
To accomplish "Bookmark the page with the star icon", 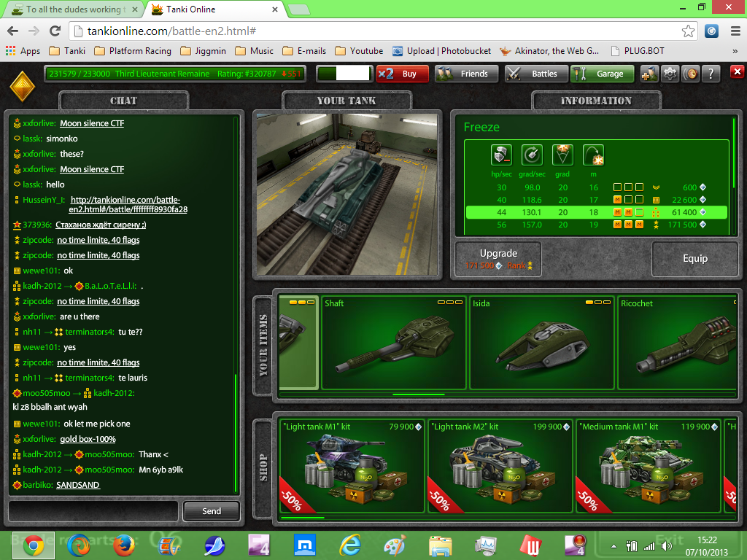I will [x=688, y=31].
